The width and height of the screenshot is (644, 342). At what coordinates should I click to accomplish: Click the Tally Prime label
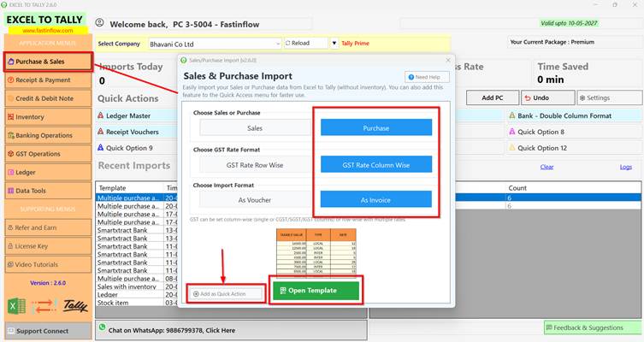pos(355,43)
